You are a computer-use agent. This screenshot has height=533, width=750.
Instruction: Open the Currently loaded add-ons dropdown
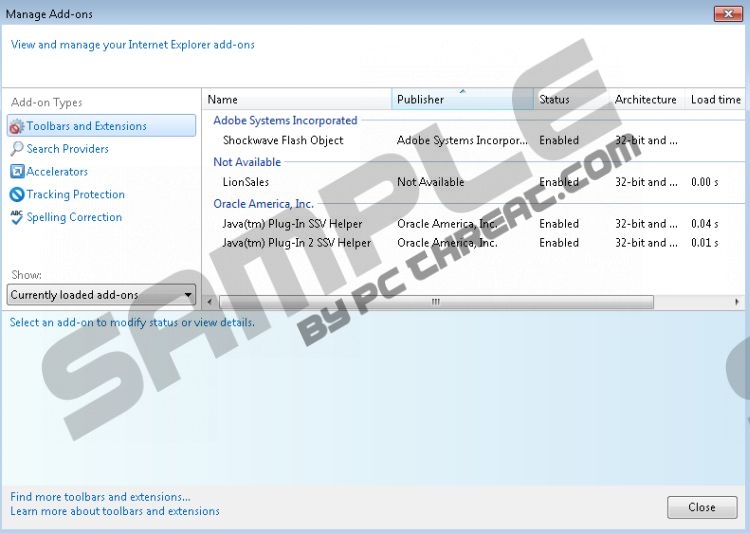(x=101, y=295)
